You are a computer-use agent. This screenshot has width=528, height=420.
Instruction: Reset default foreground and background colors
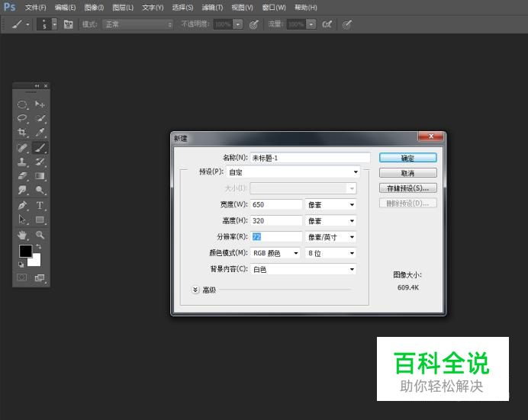coord(21,265)
